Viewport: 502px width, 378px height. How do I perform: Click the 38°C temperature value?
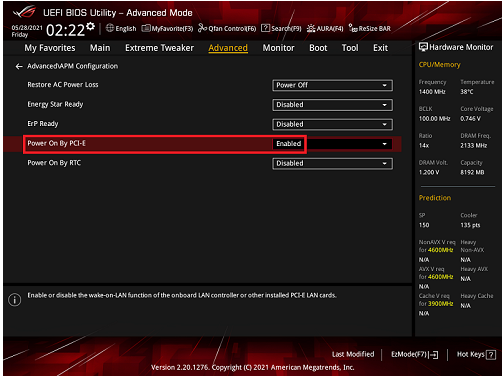coord(467,92)
